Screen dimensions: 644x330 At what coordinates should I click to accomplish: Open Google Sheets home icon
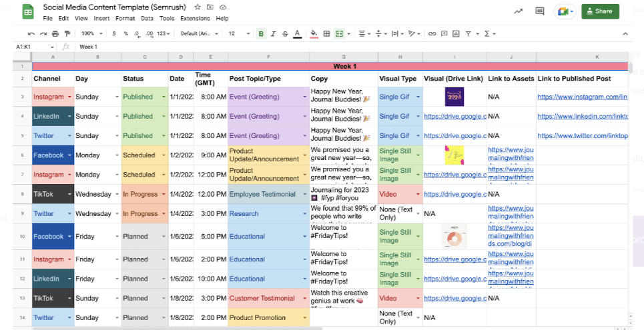[28, 11]
